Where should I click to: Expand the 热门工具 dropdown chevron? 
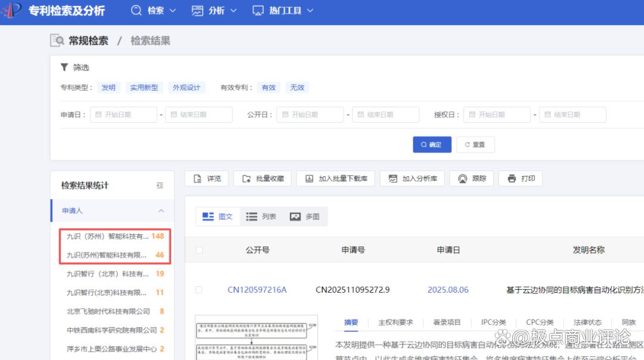point(310,11)
